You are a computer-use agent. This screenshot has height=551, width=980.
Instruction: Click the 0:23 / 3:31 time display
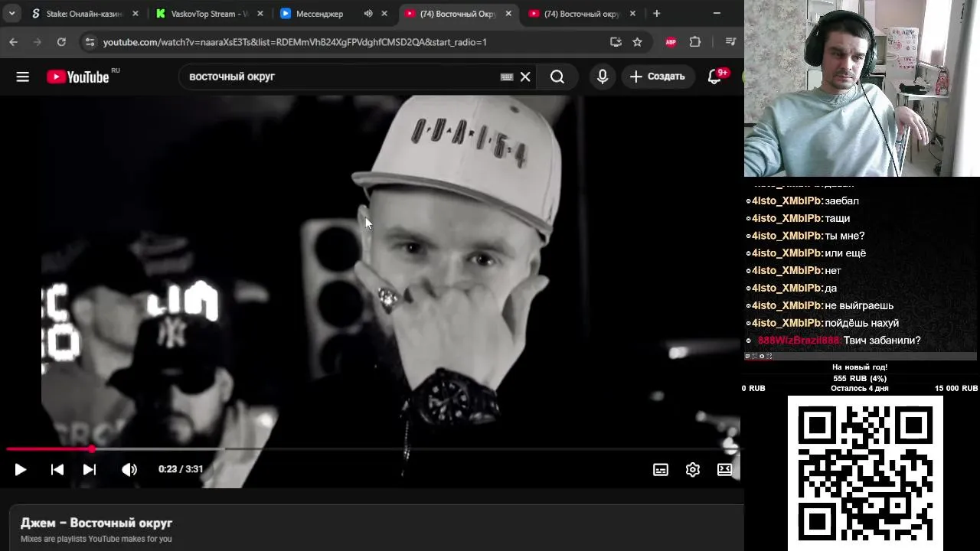click(x=181, y=469)
